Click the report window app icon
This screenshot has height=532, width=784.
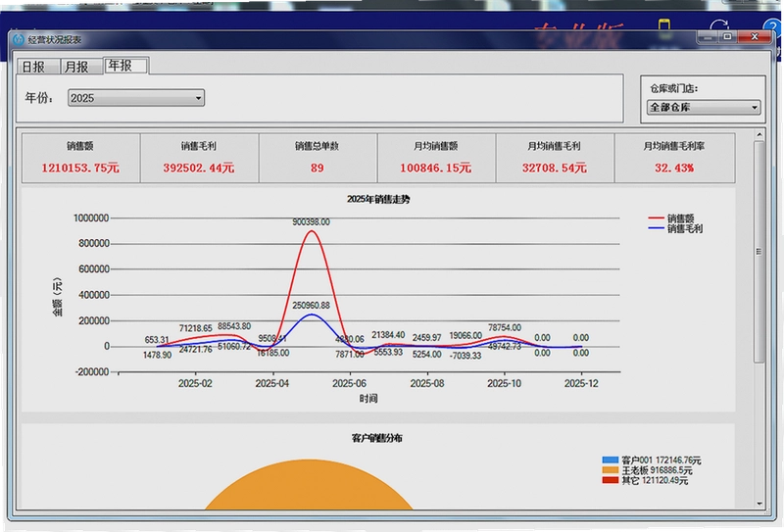[x=19, y=39]
